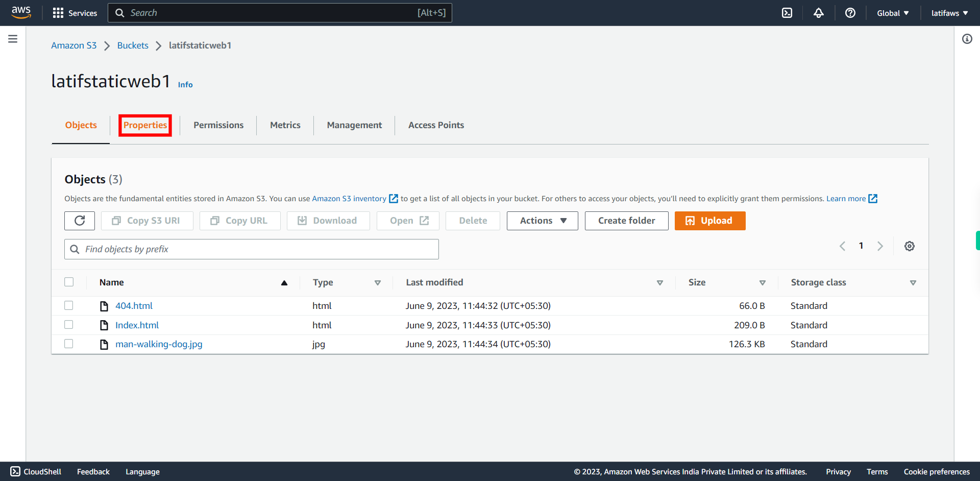
Task: Open the help question-mark menu
Action: tap(850, 13)
